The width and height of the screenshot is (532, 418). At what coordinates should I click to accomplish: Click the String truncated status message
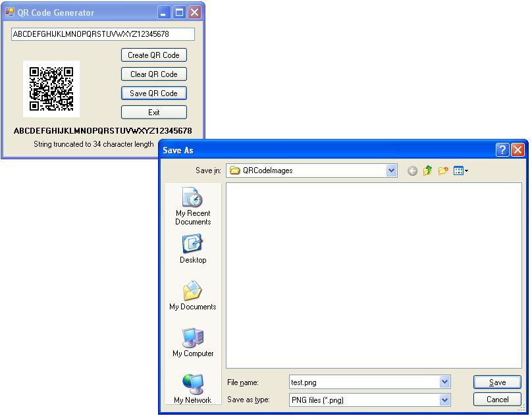coord(93,144)
